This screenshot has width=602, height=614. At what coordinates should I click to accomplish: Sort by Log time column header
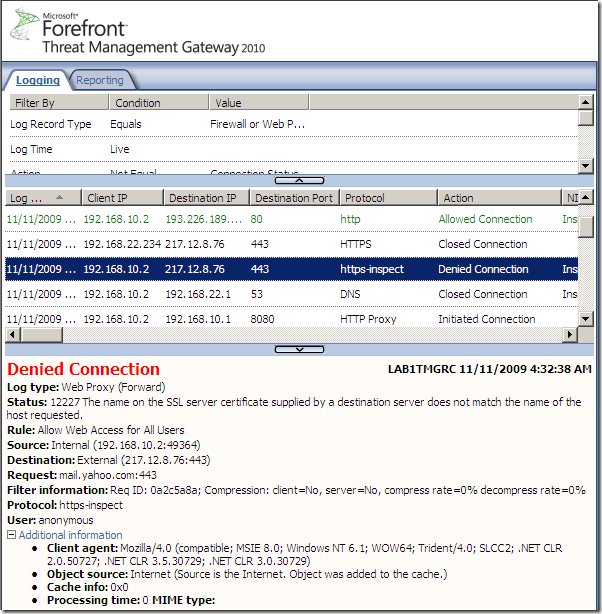(43, 198)
